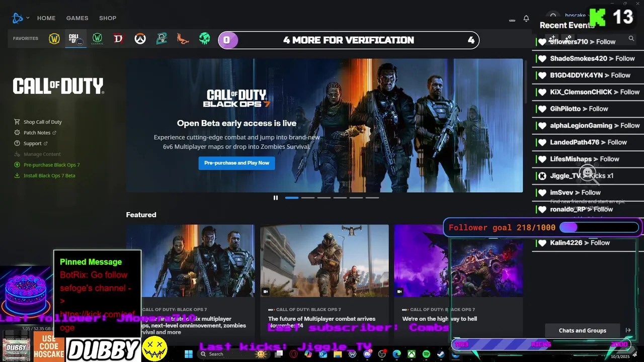Image resolution: width=644 pixels, height=362 pixels.
Task: Switch to the SHOP tab
Action: tap(108, 18)
